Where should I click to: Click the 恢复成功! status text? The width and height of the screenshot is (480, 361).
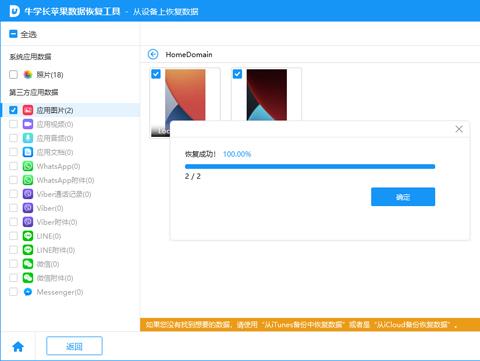(200, 154)
